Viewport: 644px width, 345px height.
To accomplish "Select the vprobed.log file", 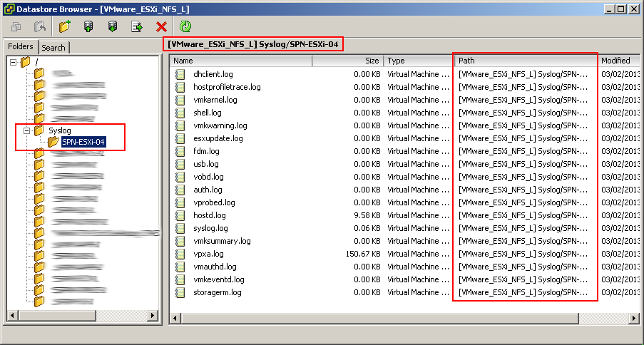I will coord(214,202).
